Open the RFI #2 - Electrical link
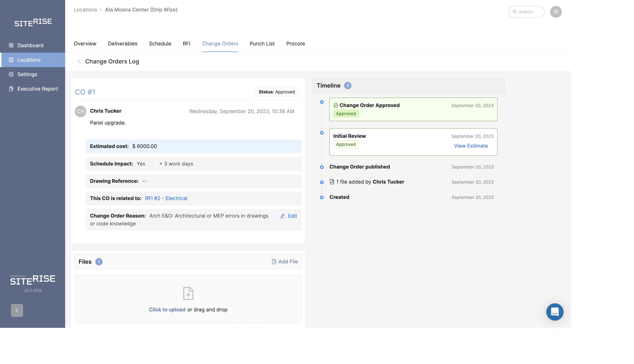 (166, 198)
